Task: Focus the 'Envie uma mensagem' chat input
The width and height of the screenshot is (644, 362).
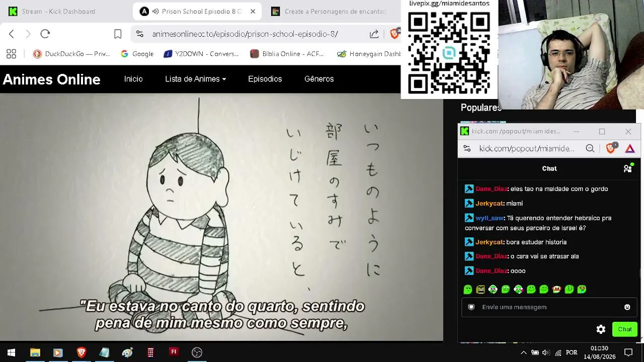Action: click(549, 307)
